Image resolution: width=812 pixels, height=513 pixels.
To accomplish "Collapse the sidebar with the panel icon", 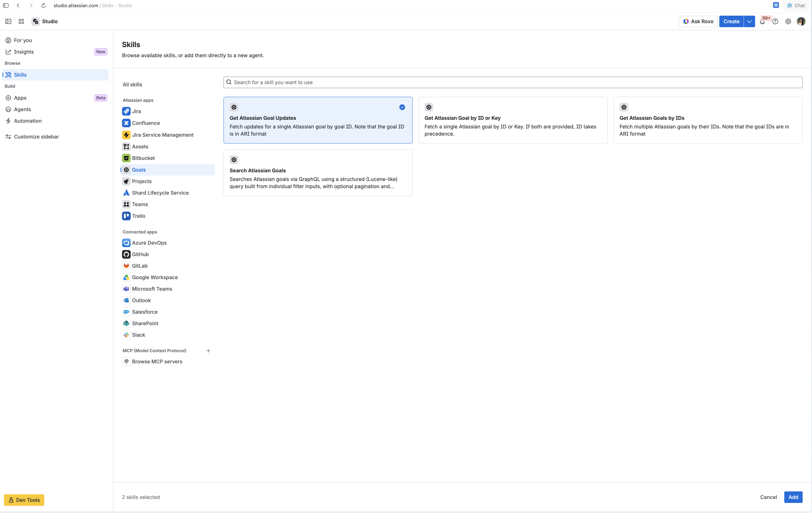I will pos(8,21).
